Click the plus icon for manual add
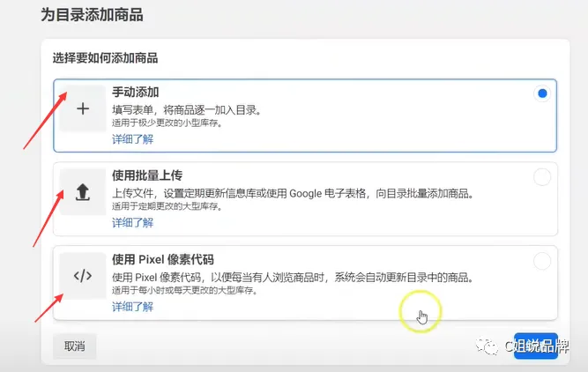This screenshot has height=372, width=588. tap(83, 108)
